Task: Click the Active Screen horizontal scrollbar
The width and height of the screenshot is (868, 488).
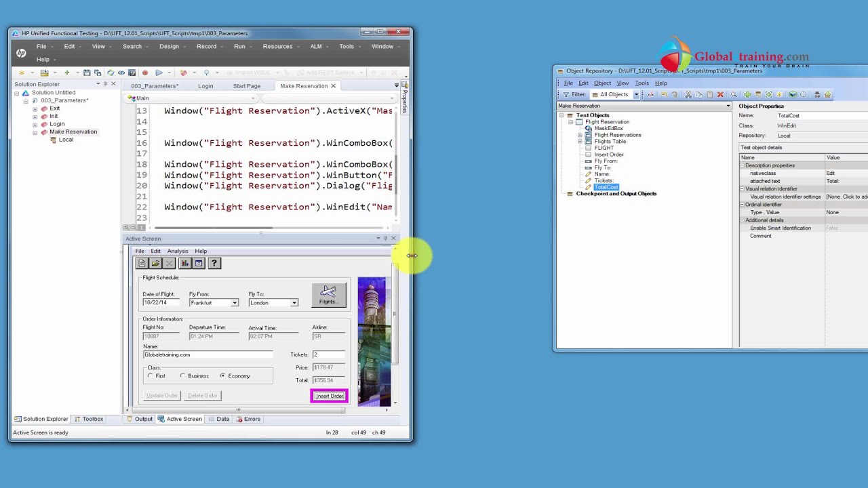Action: 237,410
